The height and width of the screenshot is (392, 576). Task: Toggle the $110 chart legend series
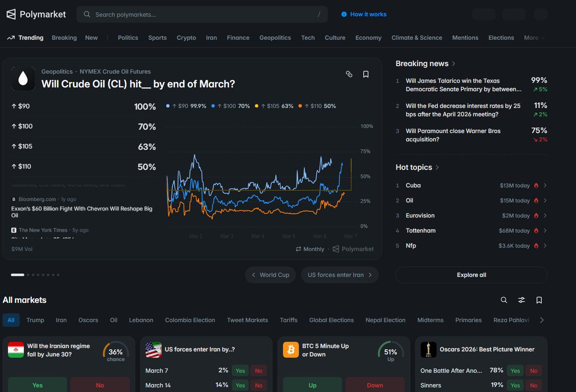coord(317,106)
